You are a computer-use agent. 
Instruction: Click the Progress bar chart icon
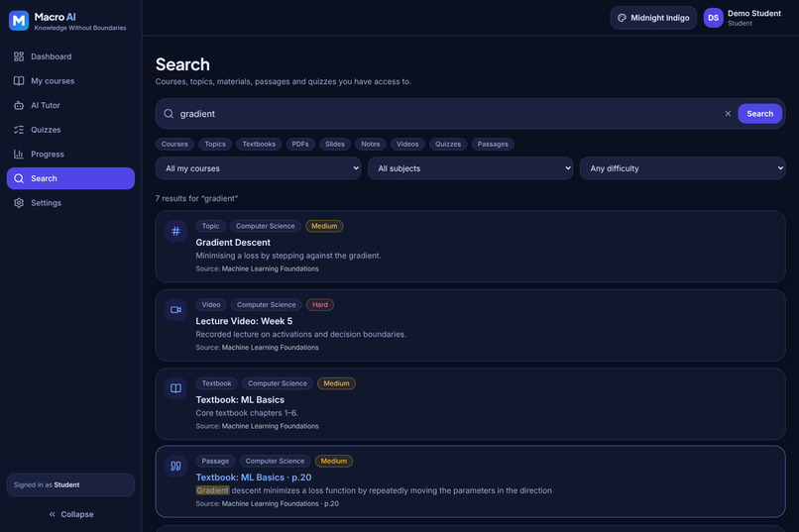(19, 155)
